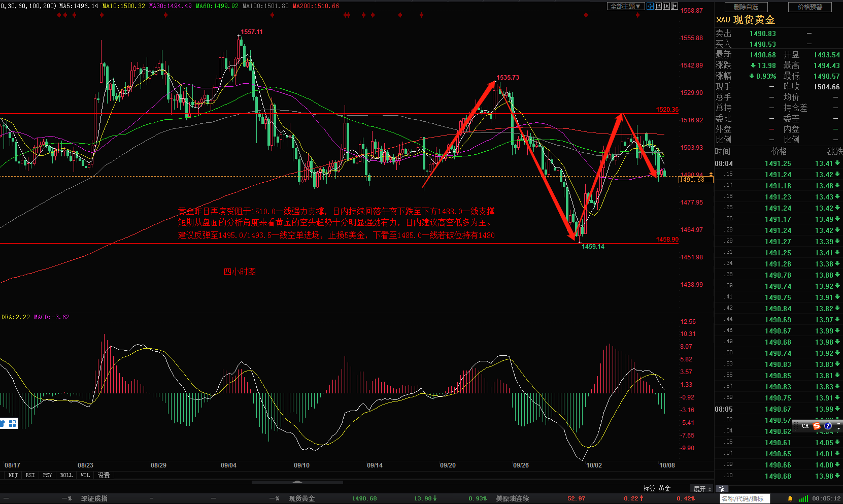Click the 08:04 tick row priced 1491.25

pos(778,163)
